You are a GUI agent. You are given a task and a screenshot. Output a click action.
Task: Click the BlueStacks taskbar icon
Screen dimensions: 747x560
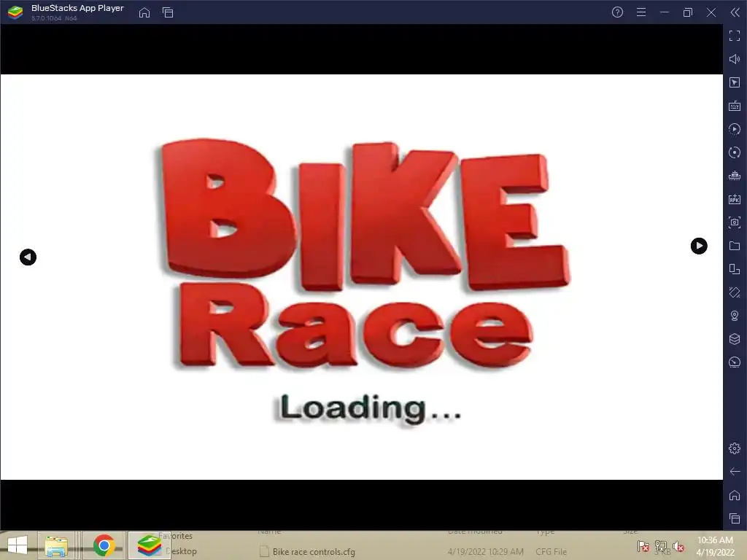point(149,545)
